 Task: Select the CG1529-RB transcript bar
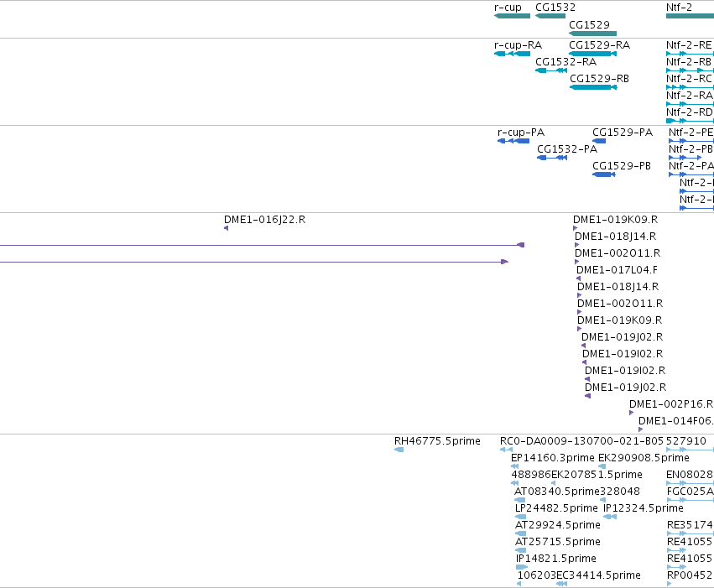coord(593,87)
